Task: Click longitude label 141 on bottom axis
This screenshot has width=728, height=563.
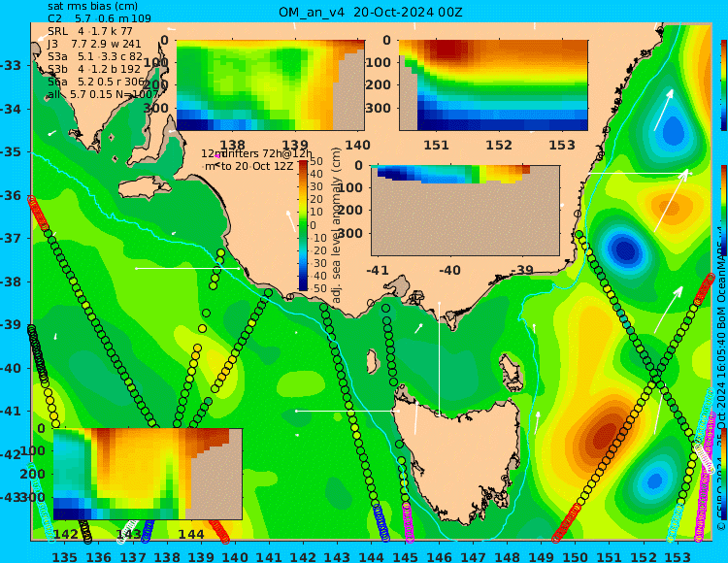Action: [269, 556]
